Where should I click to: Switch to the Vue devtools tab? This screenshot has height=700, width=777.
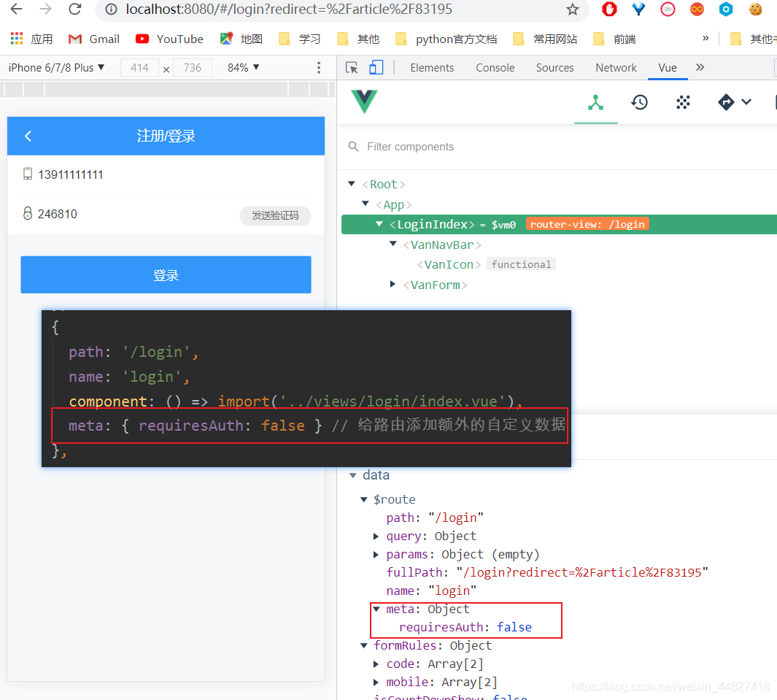[668, 67]
